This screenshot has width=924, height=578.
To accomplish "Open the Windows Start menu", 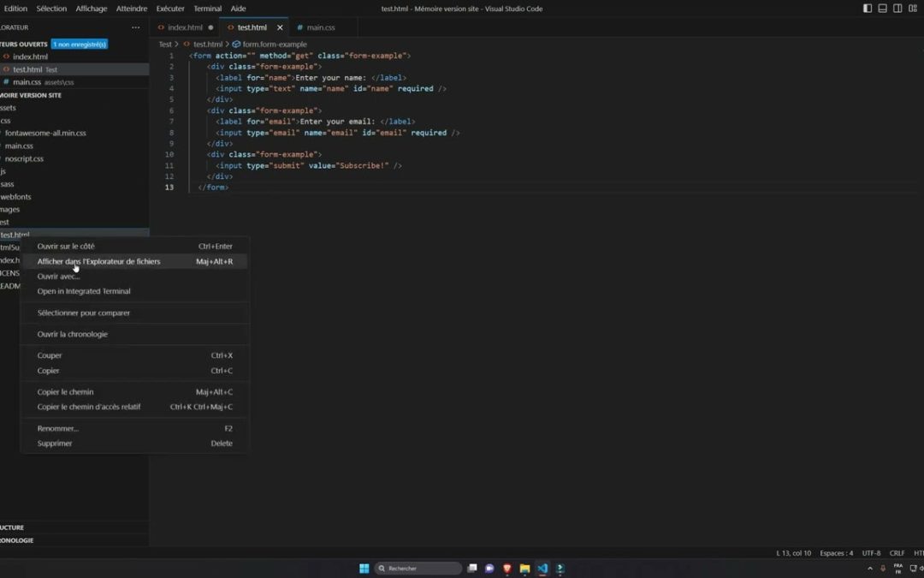I will click(364, 569).
